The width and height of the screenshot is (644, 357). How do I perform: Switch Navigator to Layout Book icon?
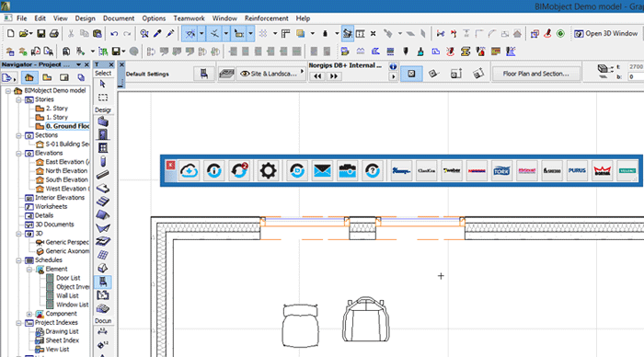[x=64, y=77]
